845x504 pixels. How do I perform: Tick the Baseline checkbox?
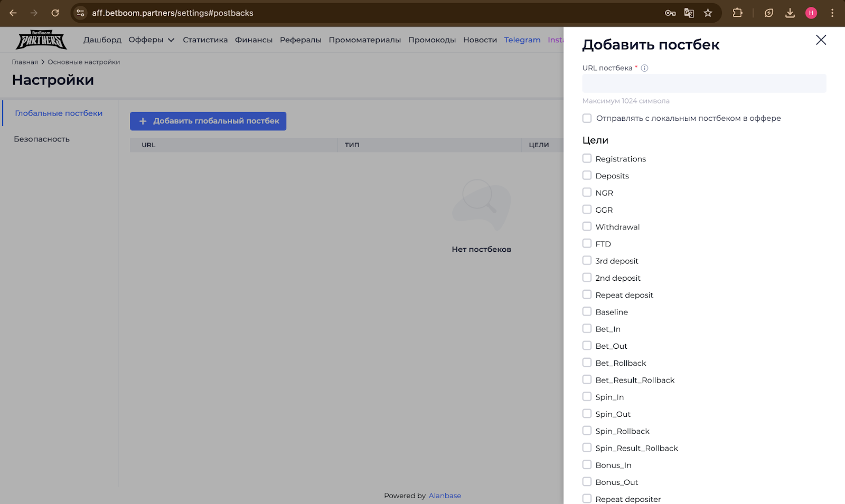(587, 311)
